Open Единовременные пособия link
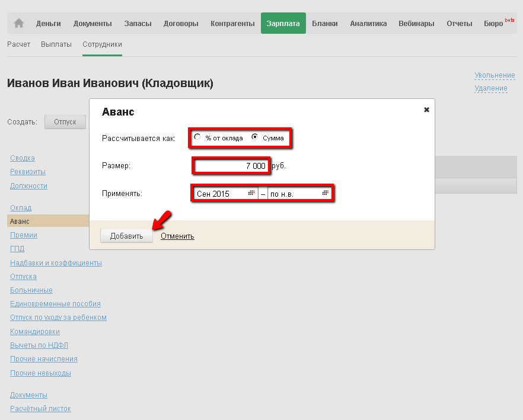 tap(55, 304)
